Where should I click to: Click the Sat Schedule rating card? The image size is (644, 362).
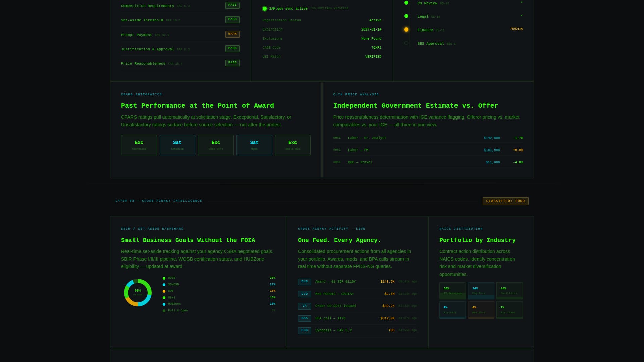coord(177,145)
